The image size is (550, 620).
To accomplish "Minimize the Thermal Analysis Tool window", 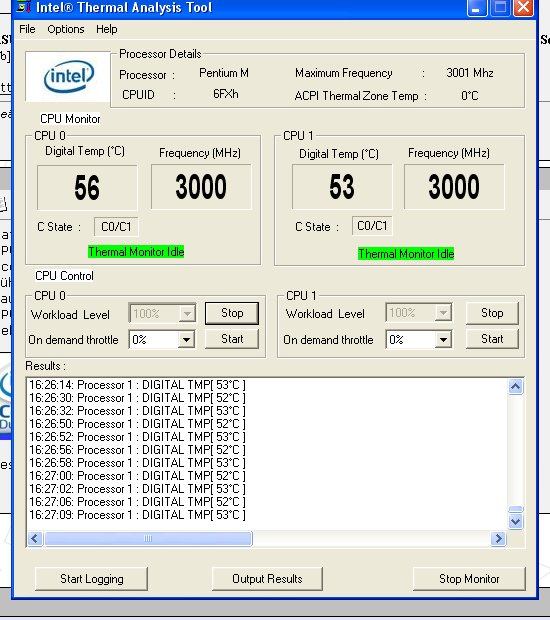I will pyautogui.click(x=476, y=8).
